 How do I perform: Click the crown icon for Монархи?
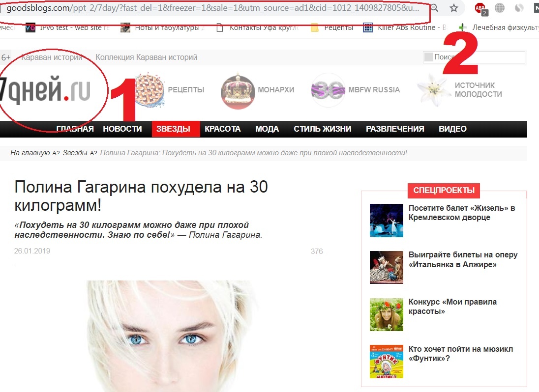[238, 90]
